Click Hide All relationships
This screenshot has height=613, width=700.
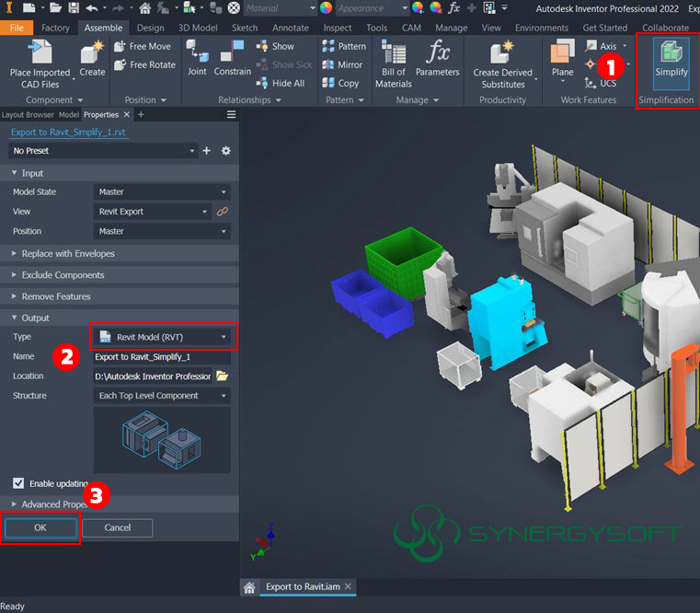(x=281, y=83)
